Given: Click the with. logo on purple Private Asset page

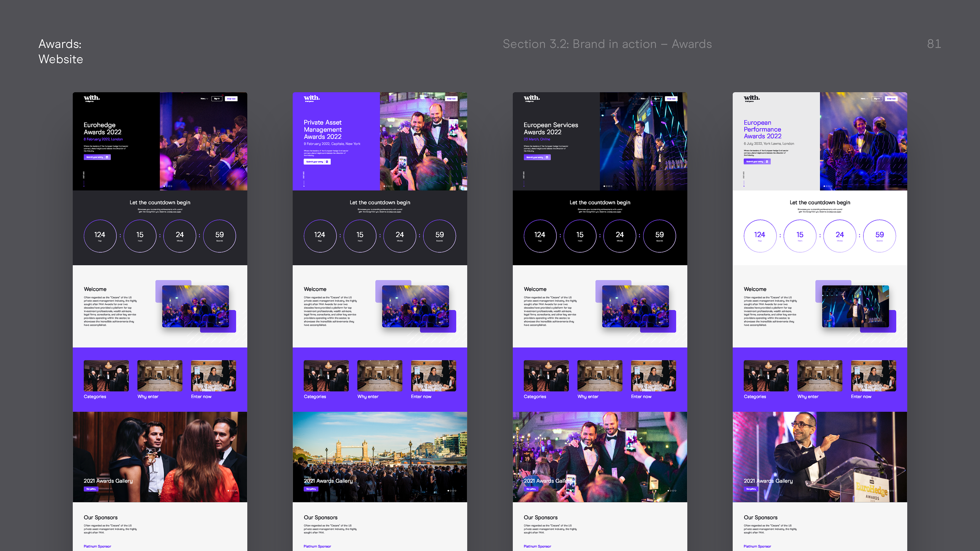Looking at the screenshot, I should point(312,98).
